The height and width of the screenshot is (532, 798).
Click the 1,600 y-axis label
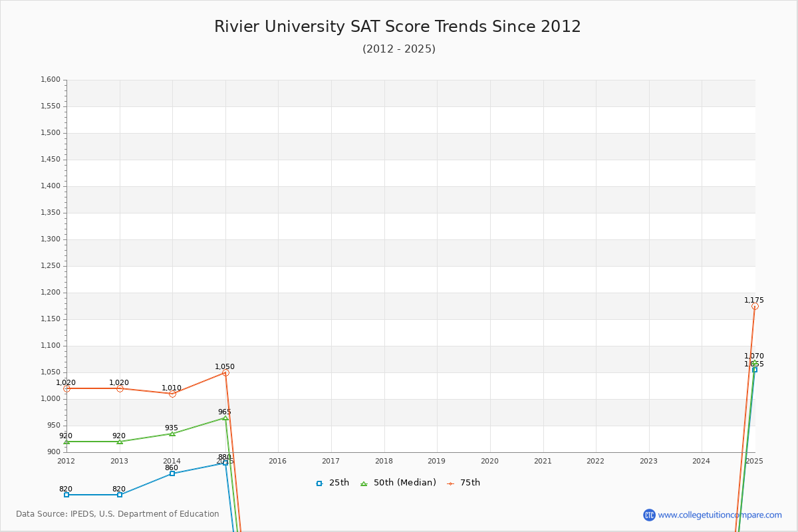[x=51, y=80]
